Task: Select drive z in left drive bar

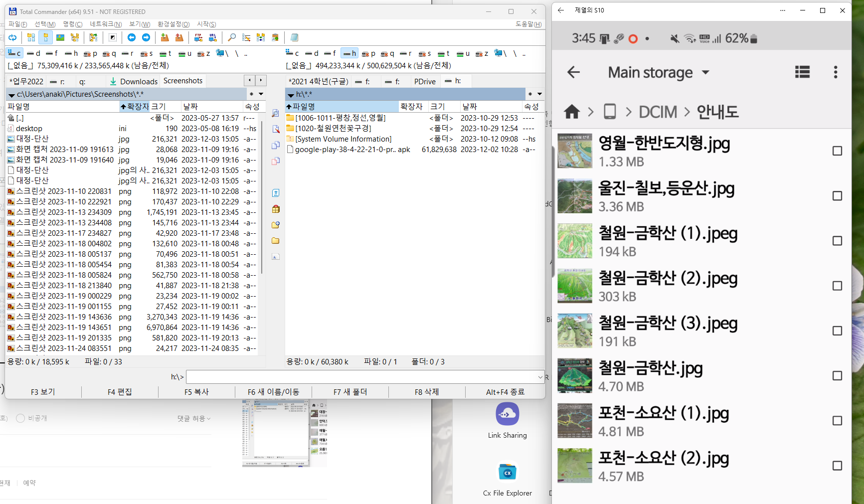Action: pyautogui.click(x=204, y=53)
